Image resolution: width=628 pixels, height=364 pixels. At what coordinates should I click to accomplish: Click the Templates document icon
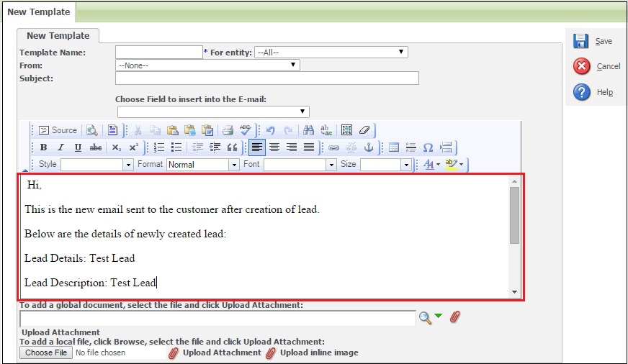point(112,130)
